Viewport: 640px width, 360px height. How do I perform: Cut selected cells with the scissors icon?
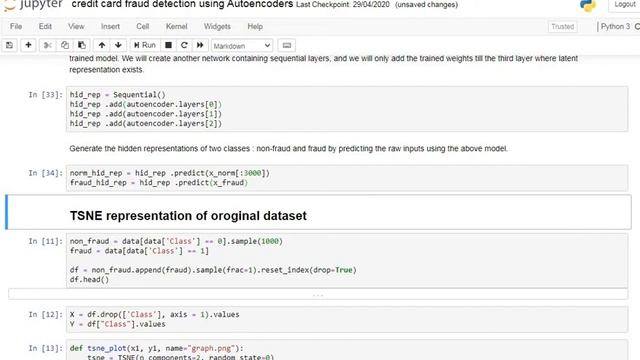coord(48,45)
